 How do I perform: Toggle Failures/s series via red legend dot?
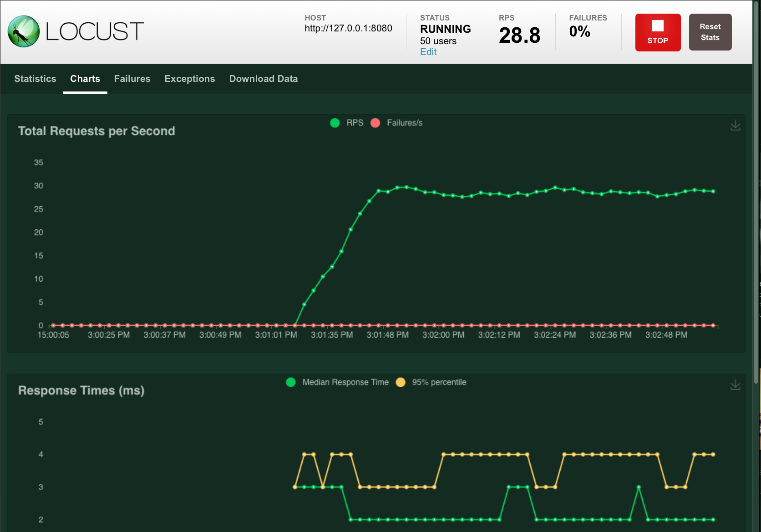375,123
